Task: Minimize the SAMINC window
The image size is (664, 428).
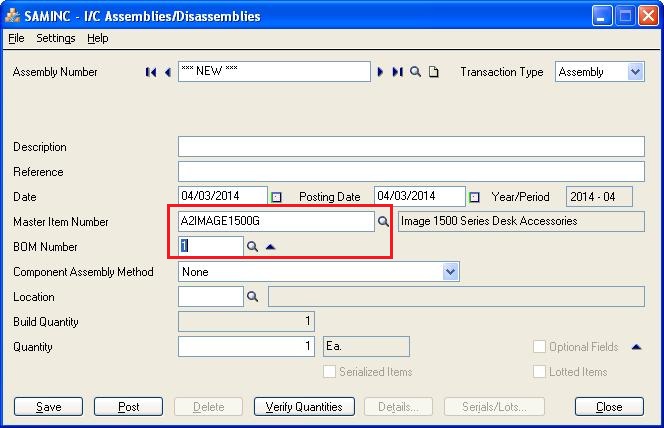Action: [601, 16]
